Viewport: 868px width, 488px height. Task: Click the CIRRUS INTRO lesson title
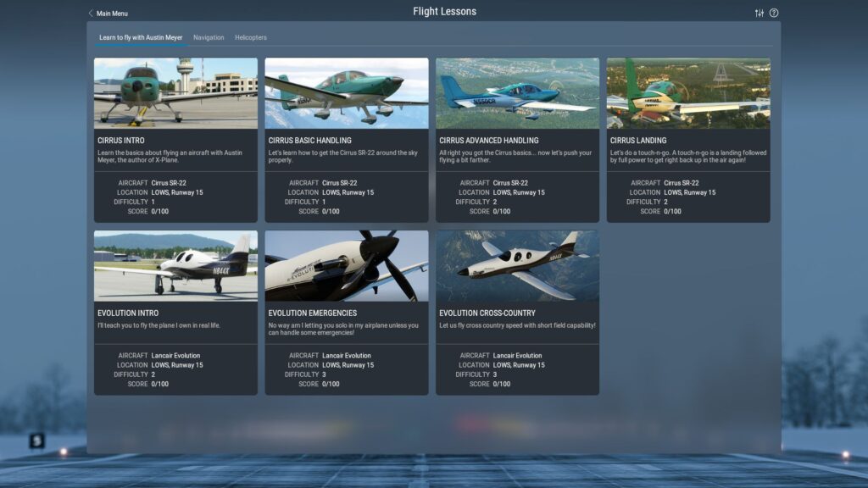pyautogui.click(x=121, y=141)
